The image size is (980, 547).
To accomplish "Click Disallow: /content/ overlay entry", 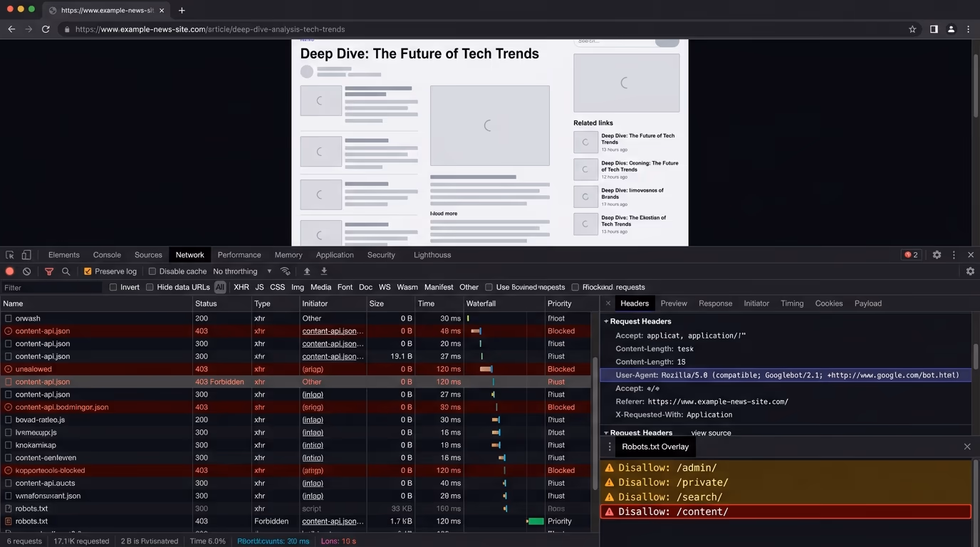I will click(786, 511).
